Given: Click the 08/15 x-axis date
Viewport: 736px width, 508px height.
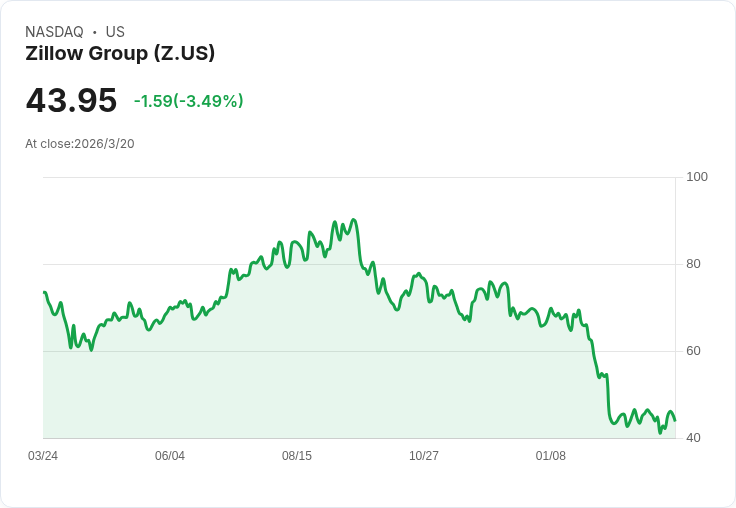Looking at the screenshot, I should click(297, 456).
